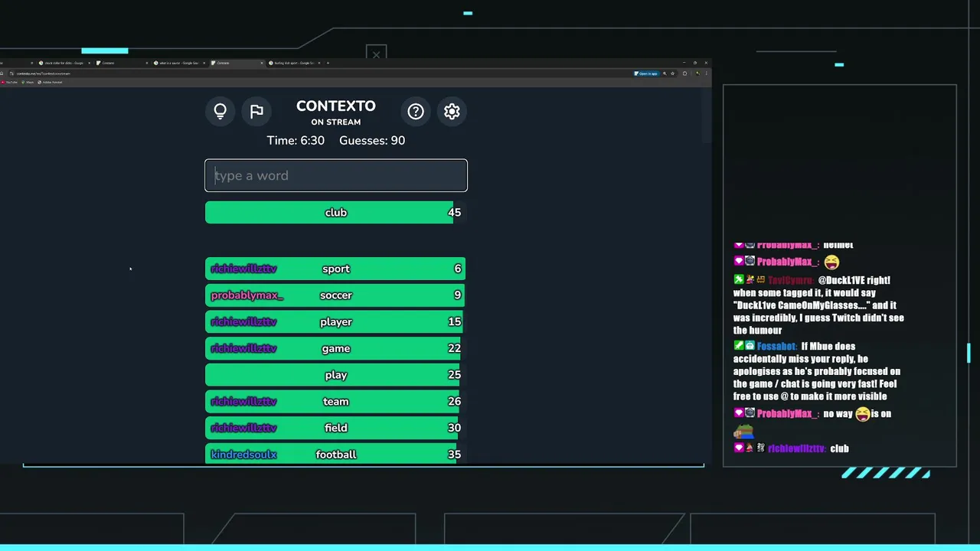Click the zoom magnifier icon in address bar
Image resolution: width=980 pixels, height=551 pixels.
click(x=665, y=73)
